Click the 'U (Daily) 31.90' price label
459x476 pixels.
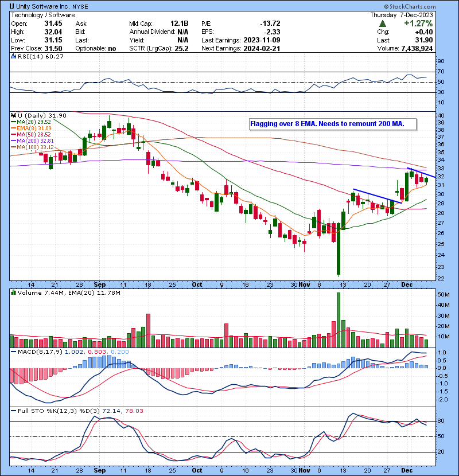click(42, 115)
